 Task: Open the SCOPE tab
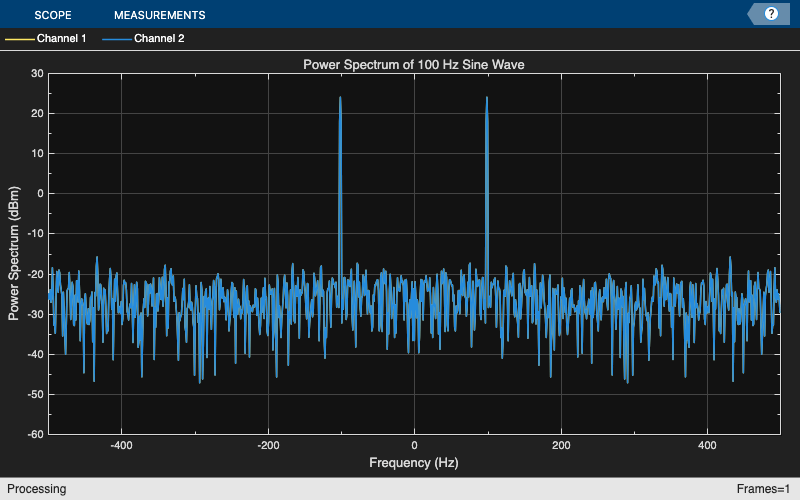[x=53, y=15]
